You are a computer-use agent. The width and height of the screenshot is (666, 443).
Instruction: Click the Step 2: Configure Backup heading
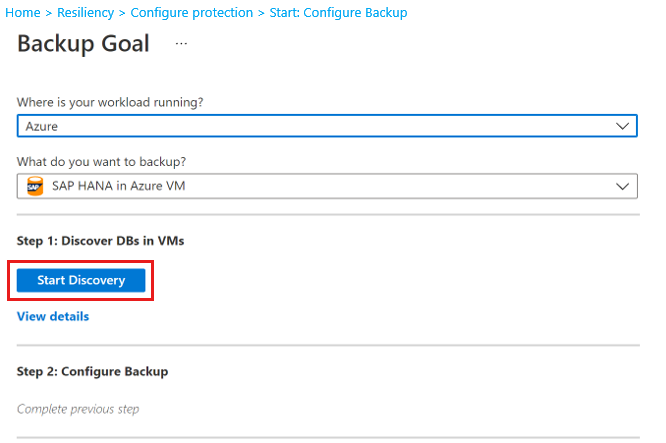[92, 371]
